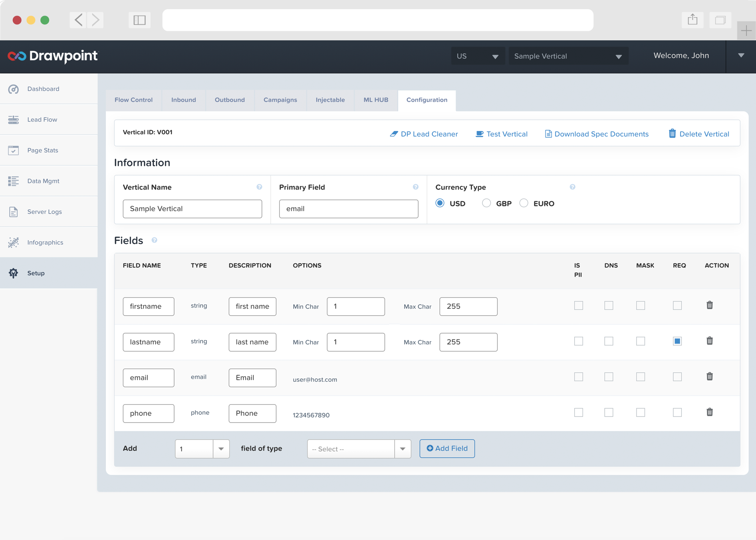Click the trash icon for firstname row

point(709,306)
